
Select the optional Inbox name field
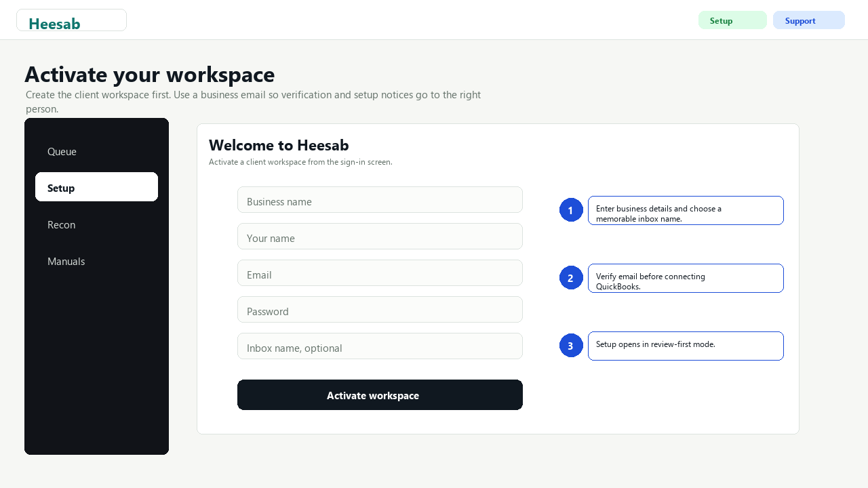point(380,346)
